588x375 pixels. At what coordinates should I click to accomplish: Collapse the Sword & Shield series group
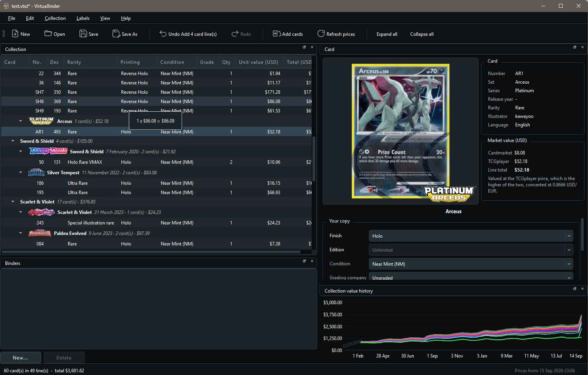[13, 141]
